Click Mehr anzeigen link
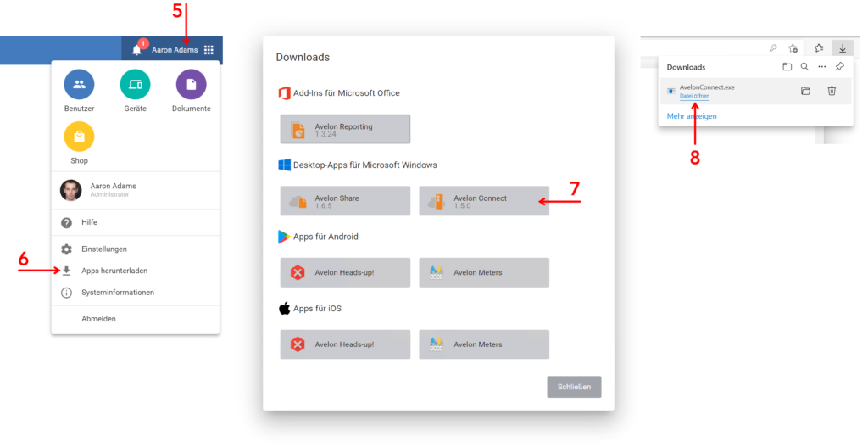 (x=692, y=116)
